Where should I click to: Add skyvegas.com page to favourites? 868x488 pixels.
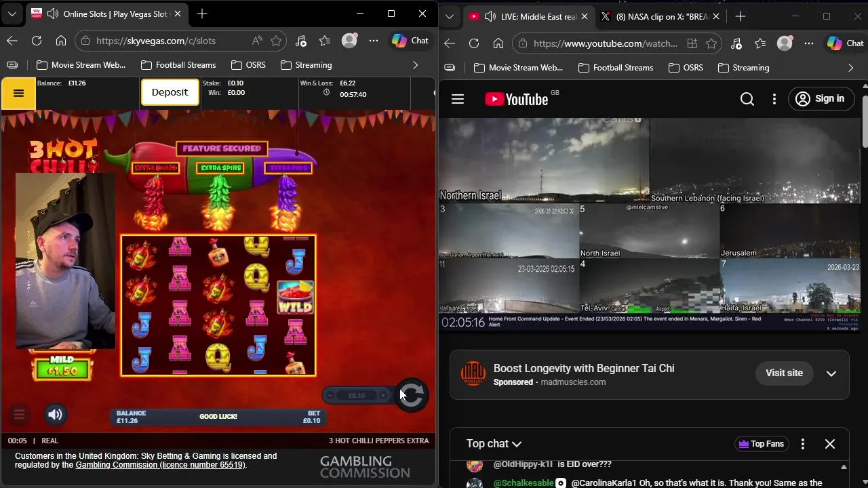tap(276, 41)
